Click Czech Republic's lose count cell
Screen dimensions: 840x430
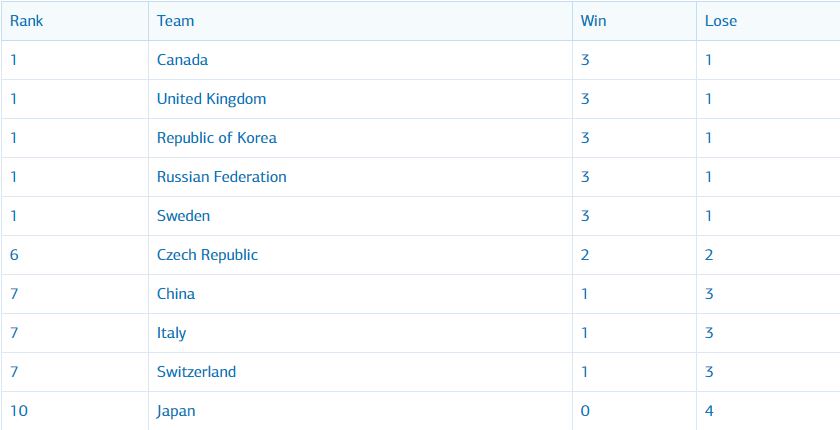[709, 255]
